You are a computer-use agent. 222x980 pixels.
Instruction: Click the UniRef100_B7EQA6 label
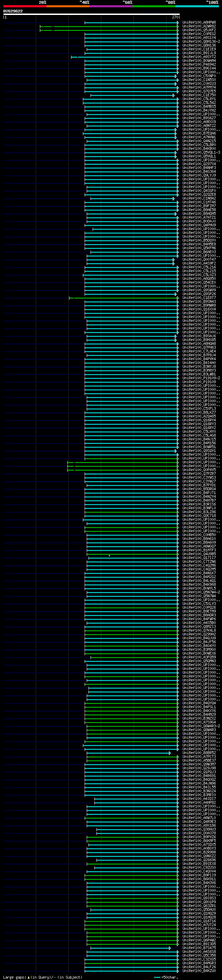pos(199,133)
